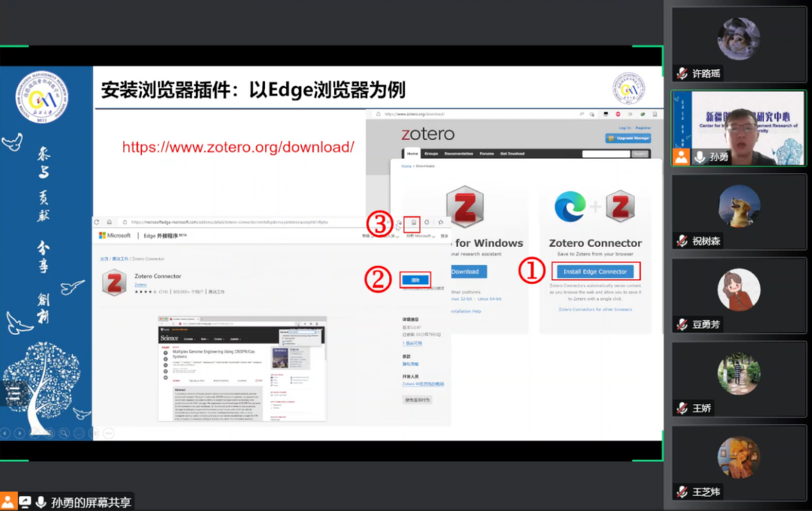Open the hamburger menu on the slide
Screen dimensions: 812x511
[x=14, y=393]
